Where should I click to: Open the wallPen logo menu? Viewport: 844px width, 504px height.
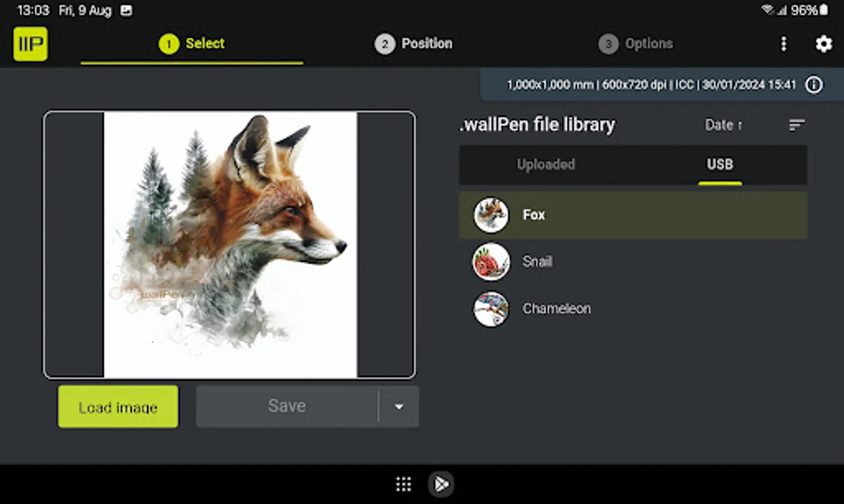tap(30, 44)
